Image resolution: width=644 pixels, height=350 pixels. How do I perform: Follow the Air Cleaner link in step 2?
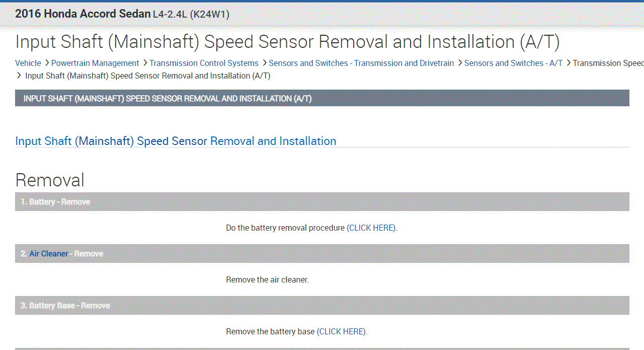click(49, 254)
